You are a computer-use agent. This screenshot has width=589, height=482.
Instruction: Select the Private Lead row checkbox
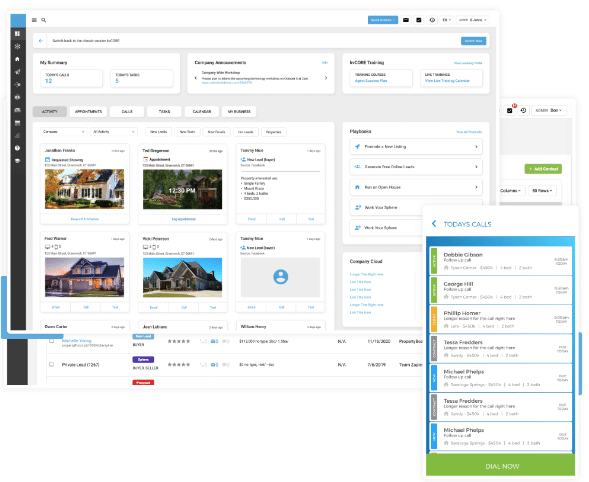click(x=51, y=364)
